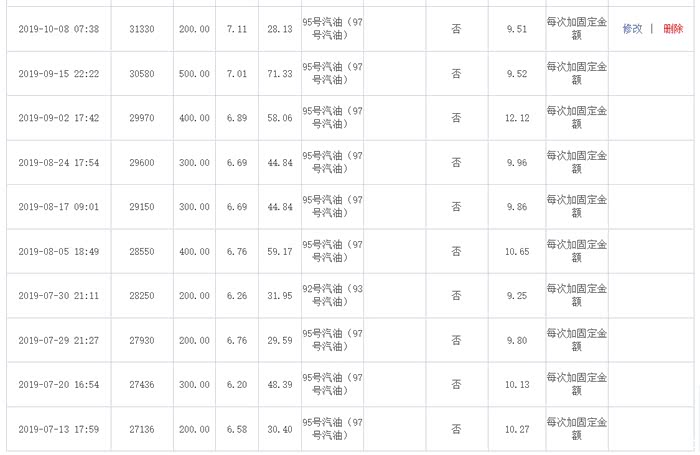The width and height of the screenshot is (700, 455).
Task: Click the 2019-09-15 22:22 record date
Action: click(x=58, y=74)
